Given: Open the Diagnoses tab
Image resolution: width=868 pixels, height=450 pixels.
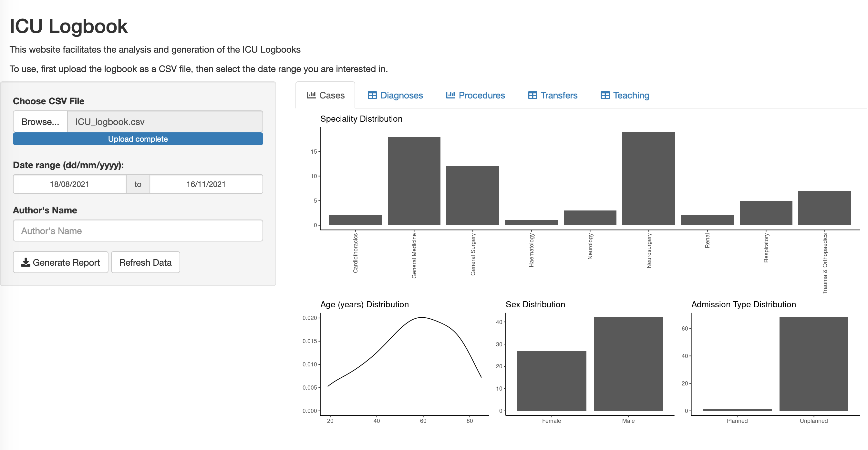Looking at the screenshot, I should click(x=401, y=95).
